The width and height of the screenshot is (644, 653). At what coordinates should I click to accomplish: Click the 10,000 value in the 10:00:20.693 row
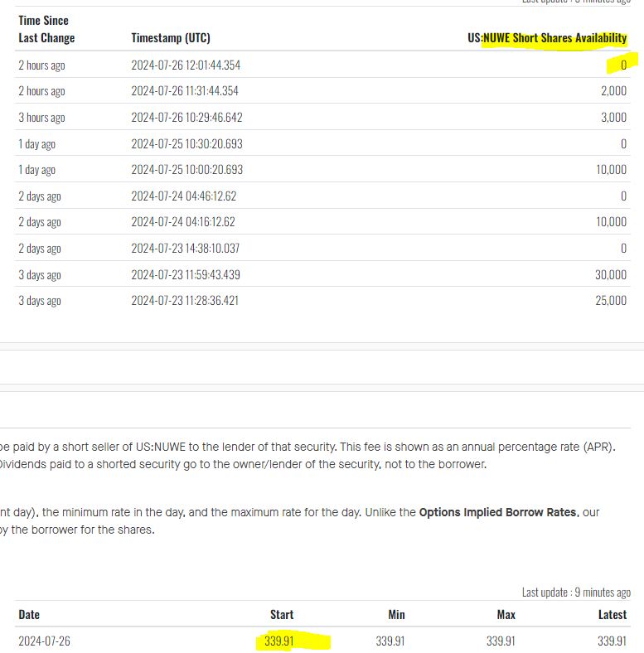pos(611,170)
